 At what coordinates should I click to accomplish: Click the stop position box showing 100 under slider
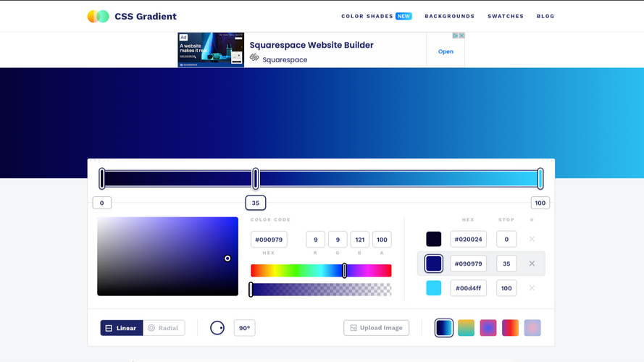tap(540, 203)
